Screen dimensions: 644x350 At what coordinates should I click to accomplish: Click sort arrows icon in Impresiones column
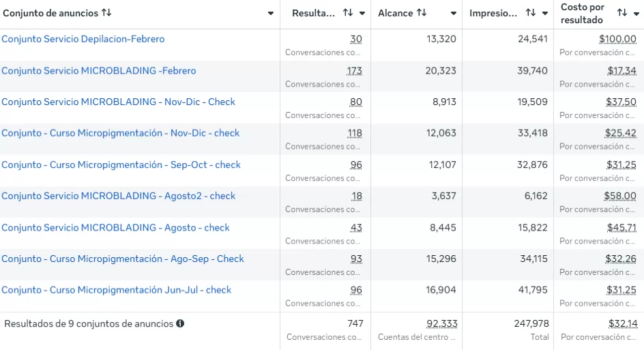point(530,13)
